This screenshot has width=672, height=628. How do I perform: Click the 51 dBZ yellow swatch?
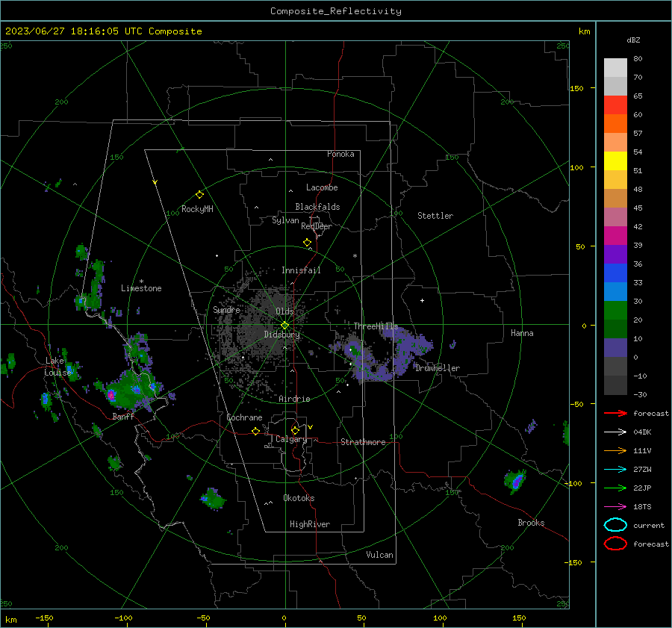[x=615, y=161]
